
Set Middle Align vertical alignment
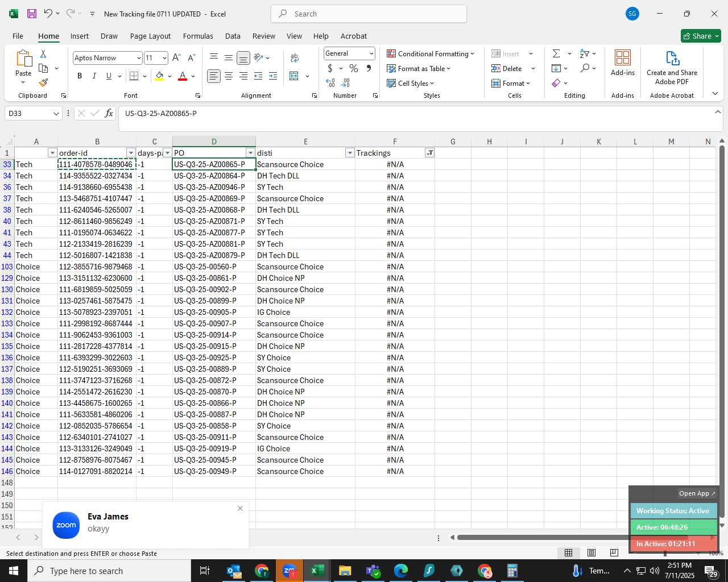coord(229,58)
